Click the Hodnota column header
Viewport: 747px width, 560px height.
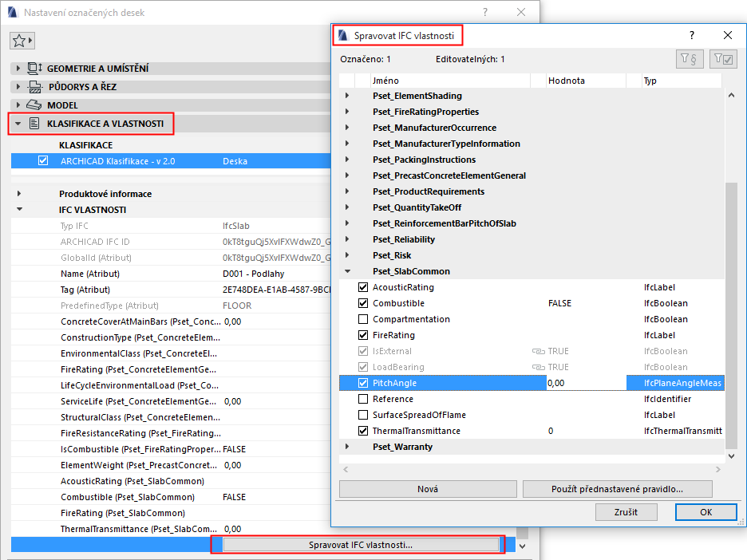pos(586,81)
